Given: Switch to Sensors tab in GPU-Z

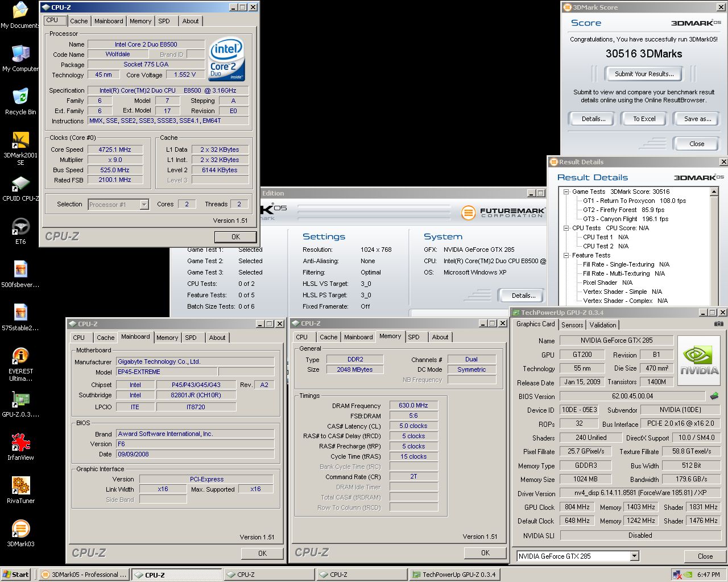Looking at the screenshot, I should [572, 325].
